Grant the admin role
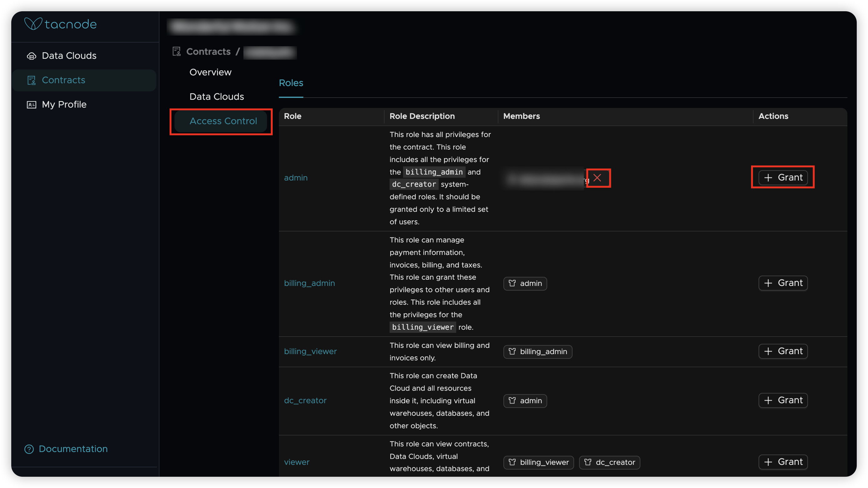Viewport: 868px width, 488px height. click(783, 177)
